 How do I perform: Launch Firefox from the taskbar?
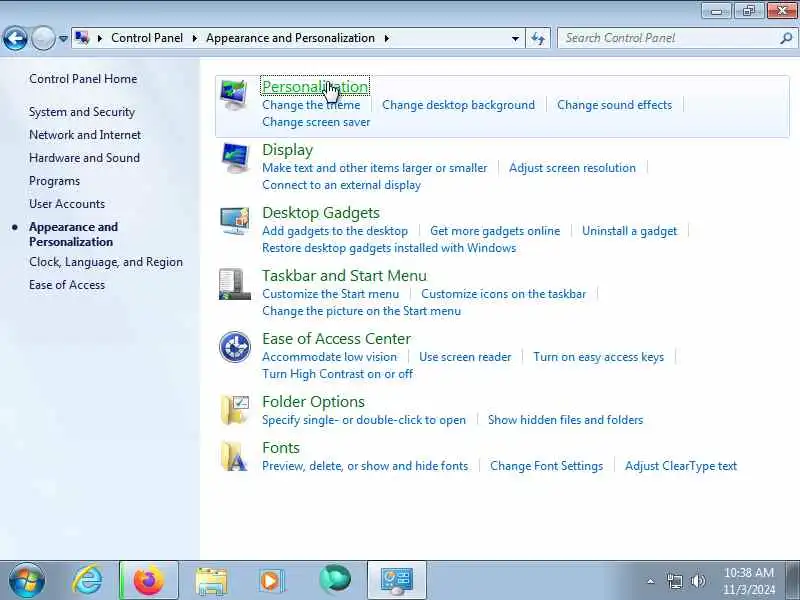click(148, 580)
